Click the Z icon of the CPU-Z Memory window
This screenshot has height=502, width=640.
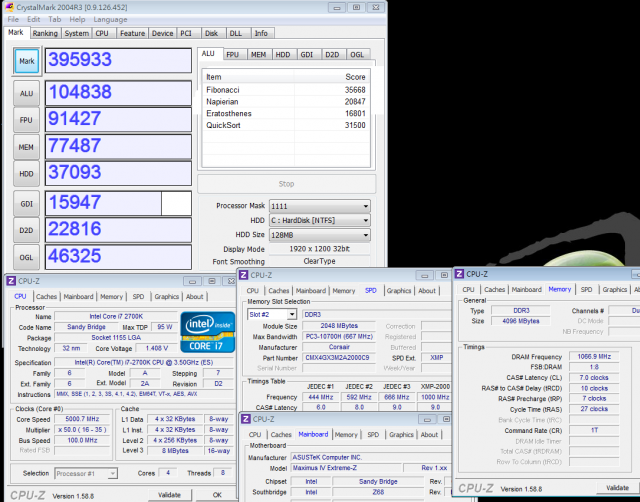click(459, 274)
